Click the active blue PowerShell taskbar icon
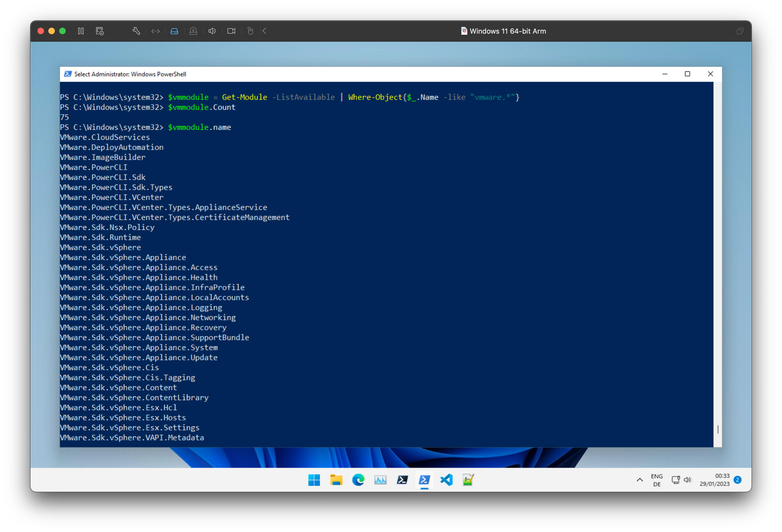782x532 pixels. (x=424, y=480)
